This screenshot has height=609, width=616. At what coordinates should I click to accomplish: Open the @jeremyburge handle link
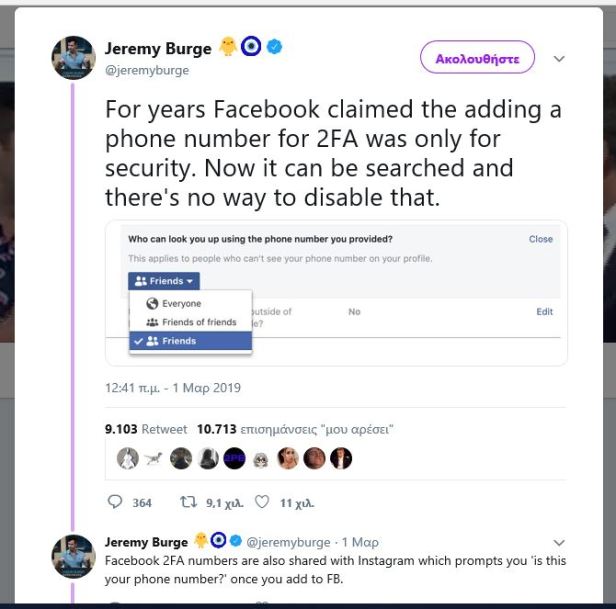(146, 71)
